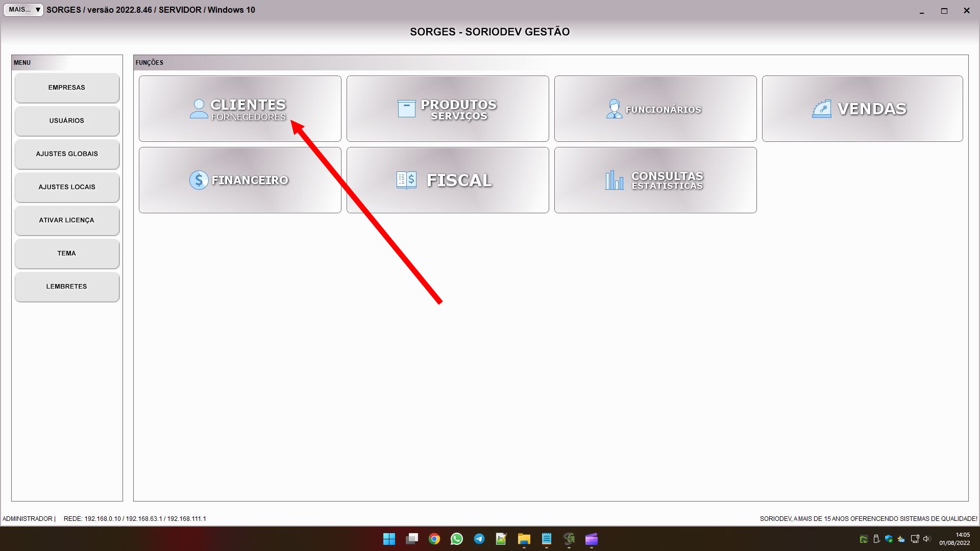980x551 pixels.
Task: Open the Fiscal ledger icon
Action: [406, 180]
